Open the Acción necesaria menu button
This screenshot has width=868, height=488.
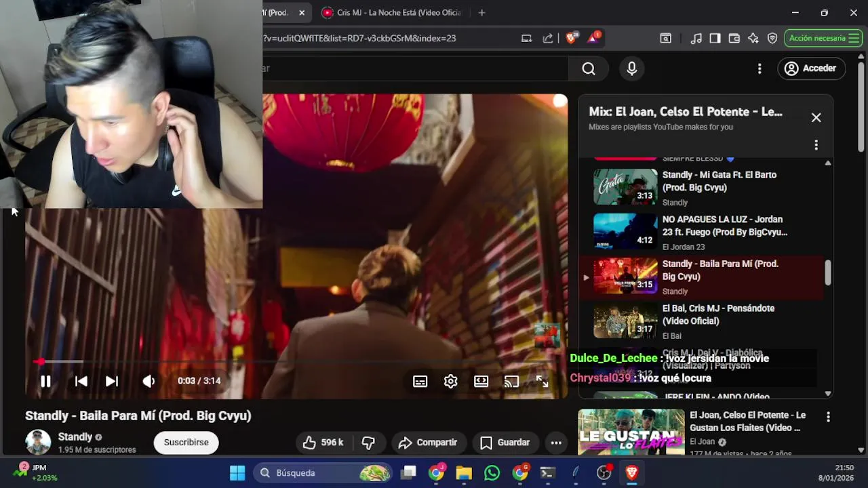pos(823,39)
